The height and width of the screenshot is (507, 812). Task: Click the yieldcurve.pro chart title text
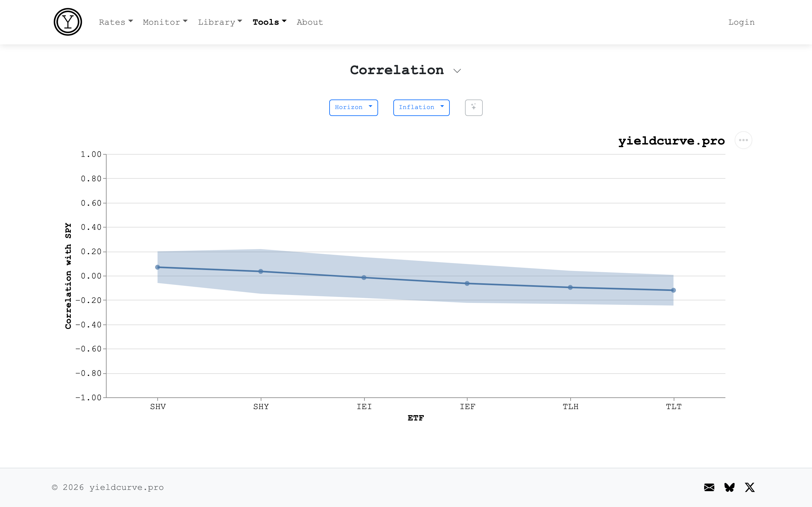[x=671, y=141]
